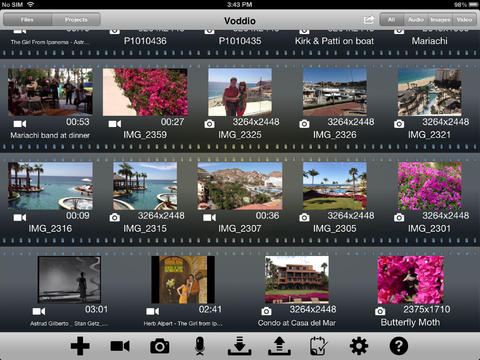Image resolution: width=480 pixels, height=360 pixels.
Task: Select the P1010435 label
Action: pyautogui.click(x=240, y=41)
